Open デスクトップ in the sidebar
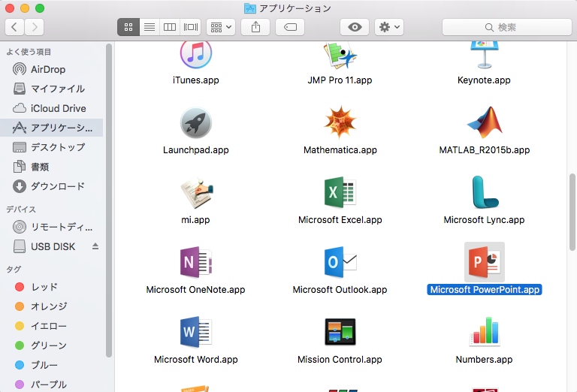Screen dimensions: 577x392 [x=52, y=147]
